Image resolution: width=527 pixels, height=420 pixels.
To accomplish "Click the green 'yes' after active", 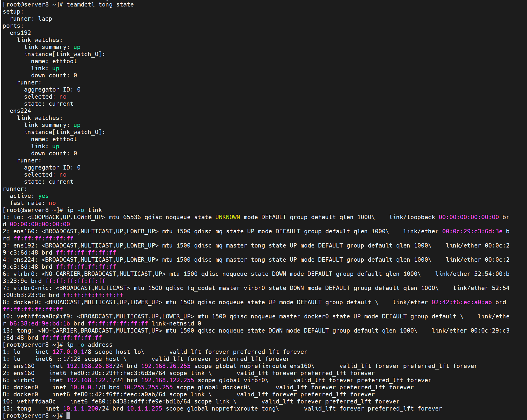I will [x=43, y=196].
